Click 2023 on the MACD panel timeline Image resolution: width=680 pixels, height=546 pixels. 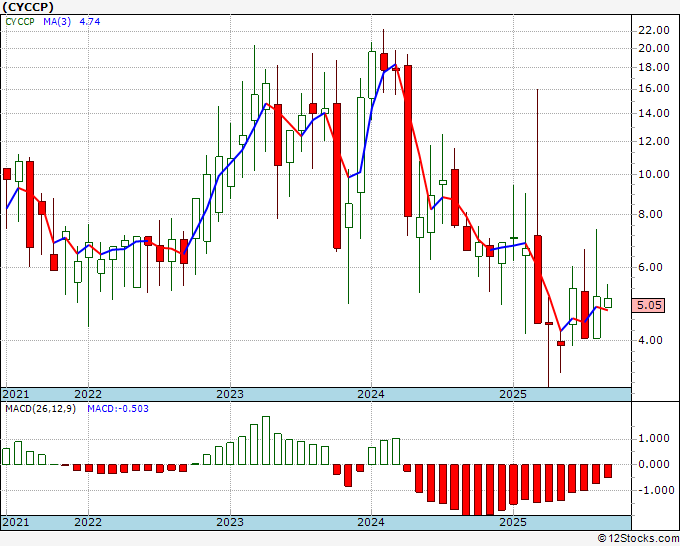[x=230, y=522]
